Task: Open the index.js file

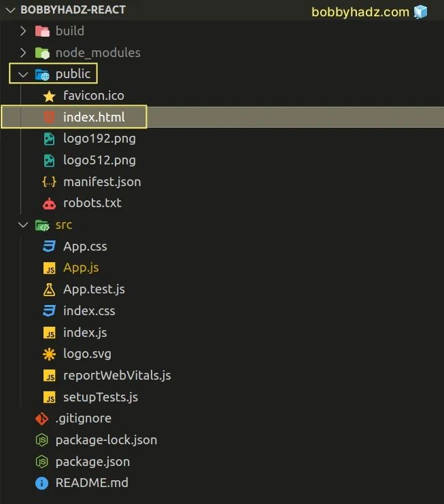Action: (x=85, y=332)
